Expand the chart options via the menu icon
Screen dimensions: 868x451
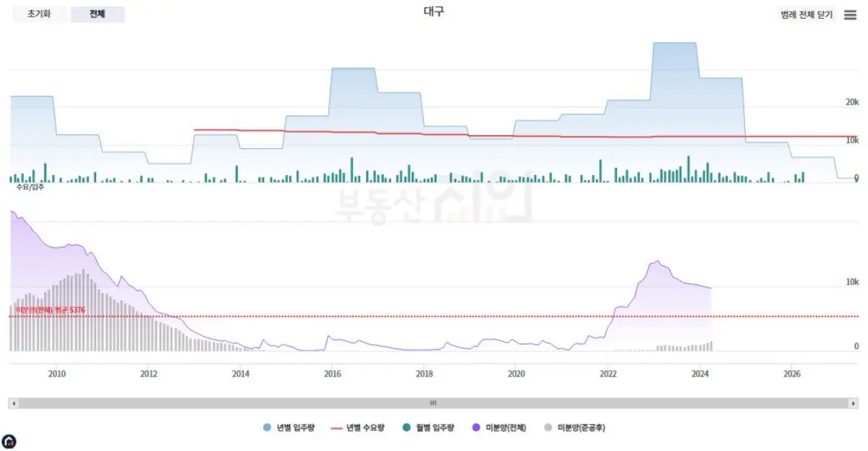(850, 14)
